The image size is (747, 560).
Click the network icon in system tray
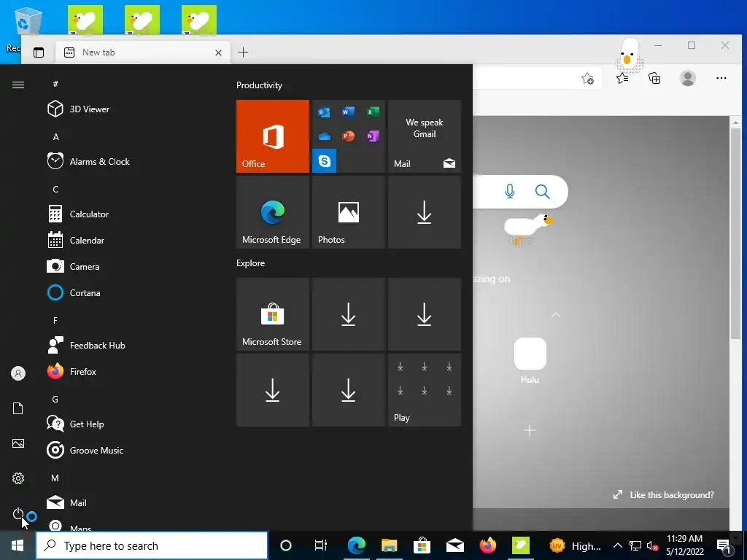pos(635,545)
